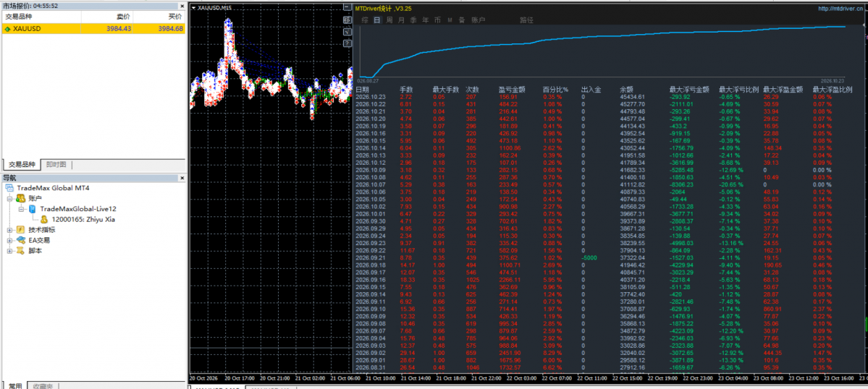Image resolution: width=868 pixels, height=389 pixels.
Task: Select the 季 quarterly statistics tab
Action: (413, 20)
